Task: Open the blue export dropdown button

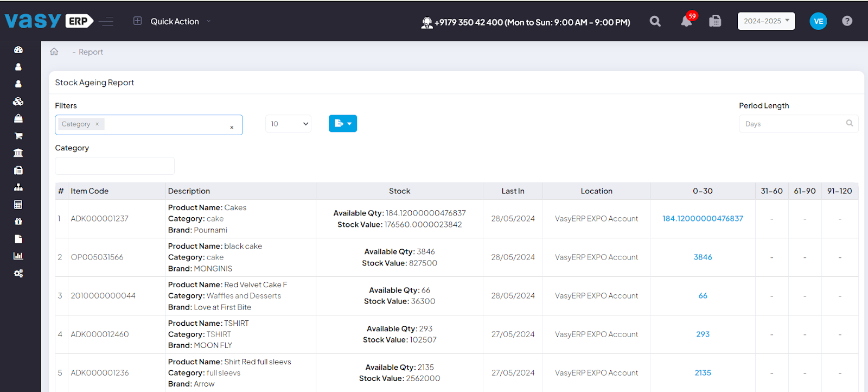Action: (x=343, y=123)
